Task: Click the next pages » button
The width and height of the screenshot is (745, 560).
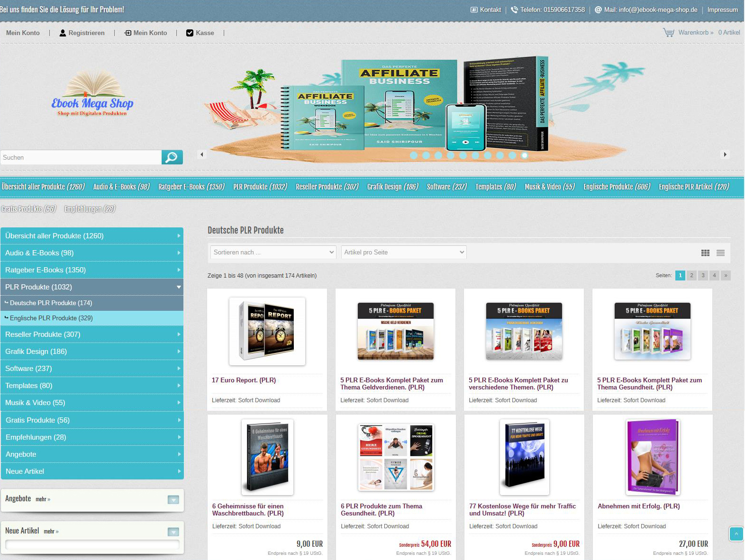Action: (726, 275)
